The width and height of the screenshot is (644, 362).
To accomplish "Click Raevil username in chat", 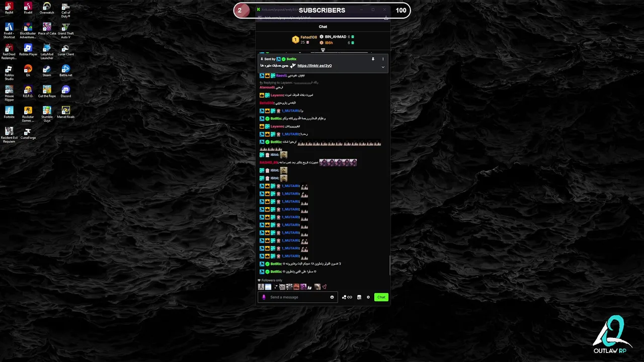I will (x=281, y=75).
